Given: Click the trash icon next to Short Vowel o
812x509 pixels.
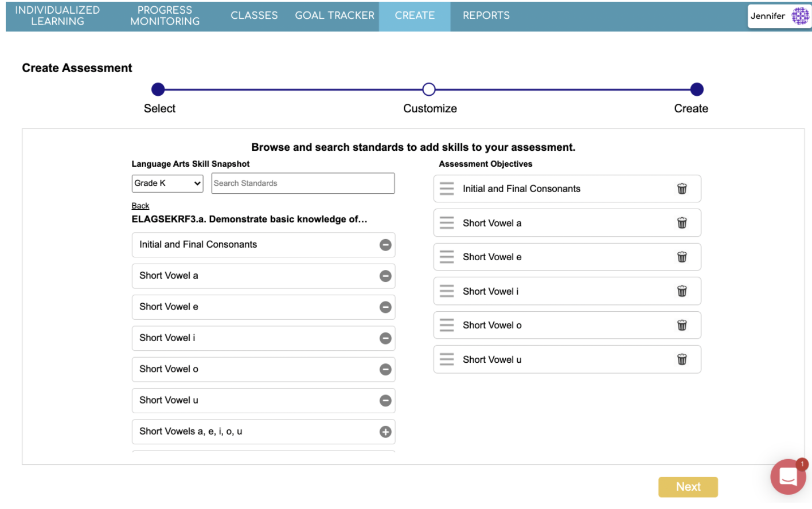Looking at the screenshot, I should pos(682,325).
